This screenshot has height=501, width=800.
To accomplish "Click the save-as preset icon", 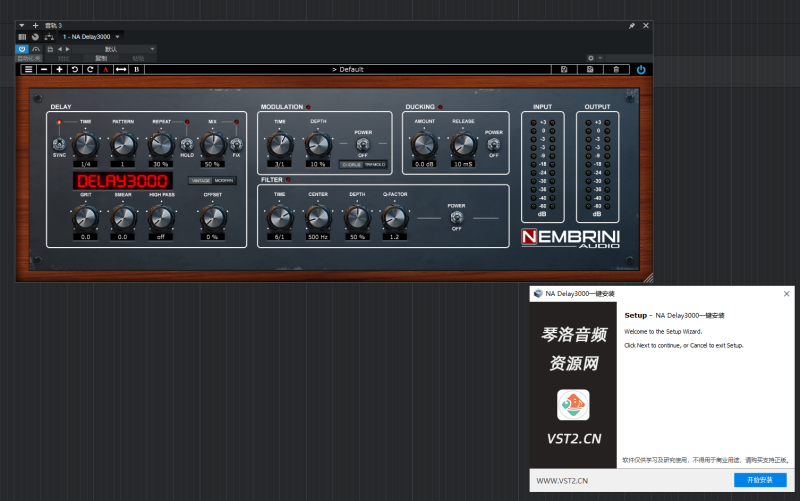I will [590, 69].
